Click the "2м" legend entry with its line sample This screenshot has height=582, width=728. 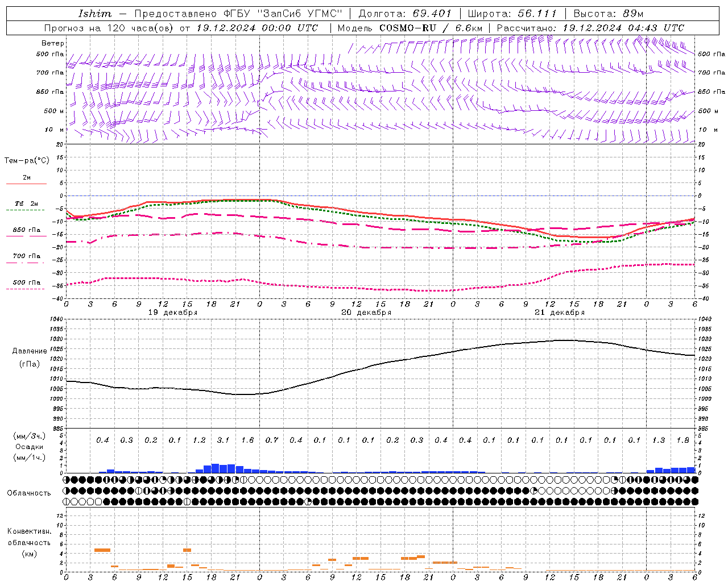pyautogui.click(x=26, y=180)
